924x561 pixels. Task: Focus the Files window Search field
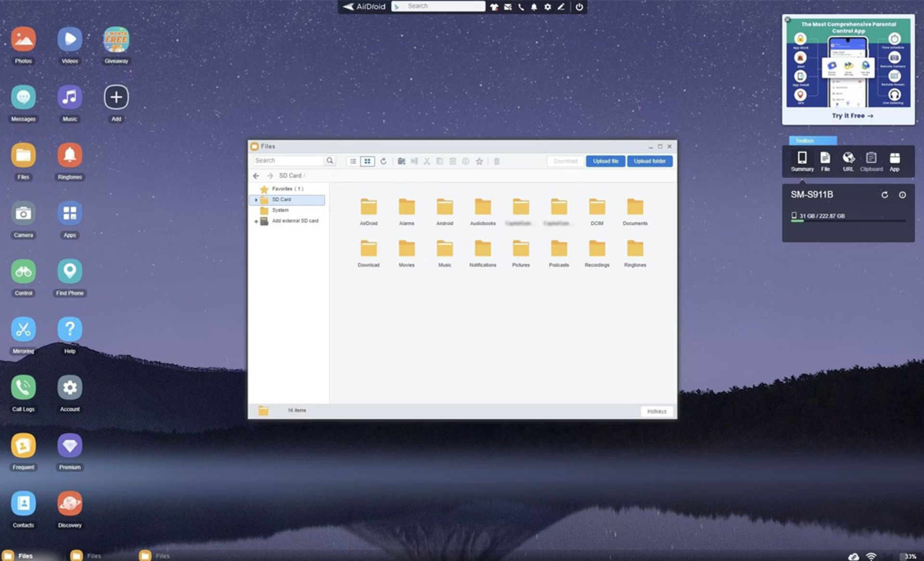point(288,160)
